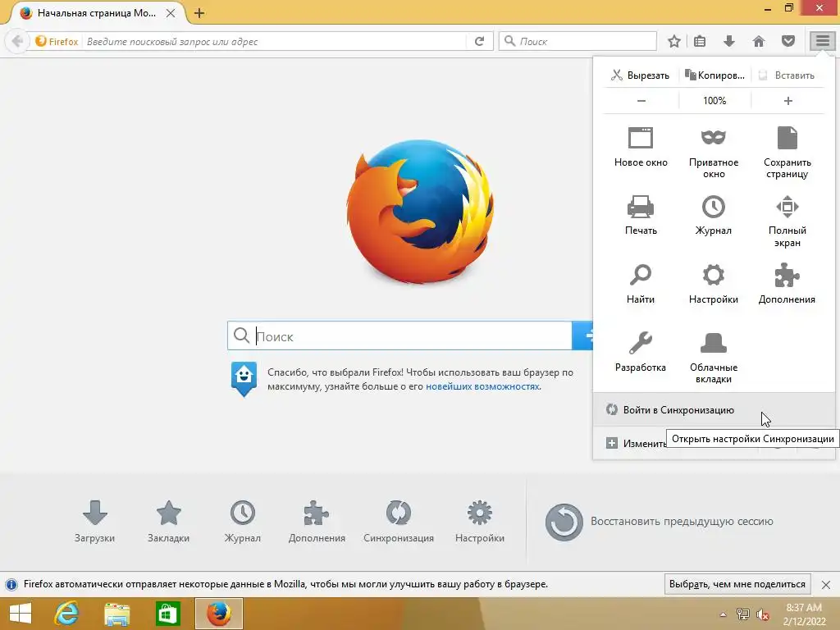Open the новейших возможностях link
This screenshot has width=840, height=630.
click(482, 386)
